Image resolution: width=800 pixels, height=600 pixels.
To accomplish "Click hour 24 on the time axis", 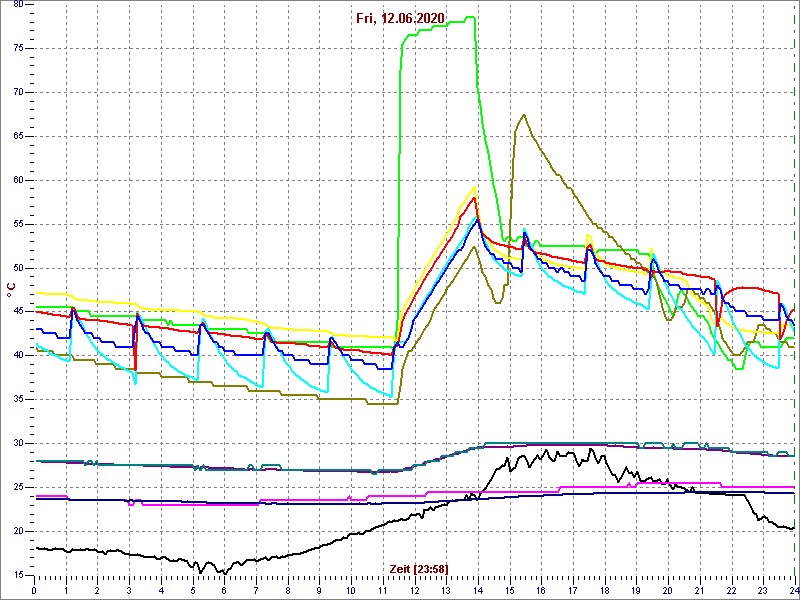I will coord(792,590).
